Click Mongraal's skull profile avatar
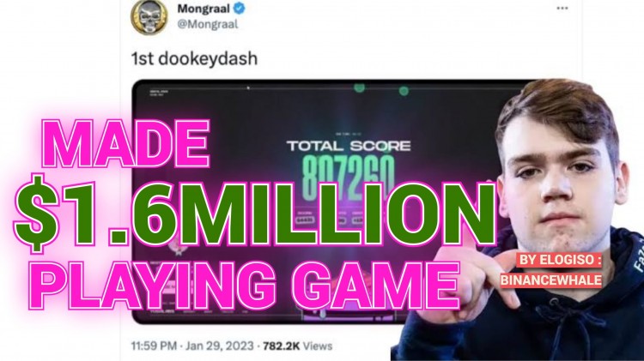 pyautogui.click(x=149, y=16)
